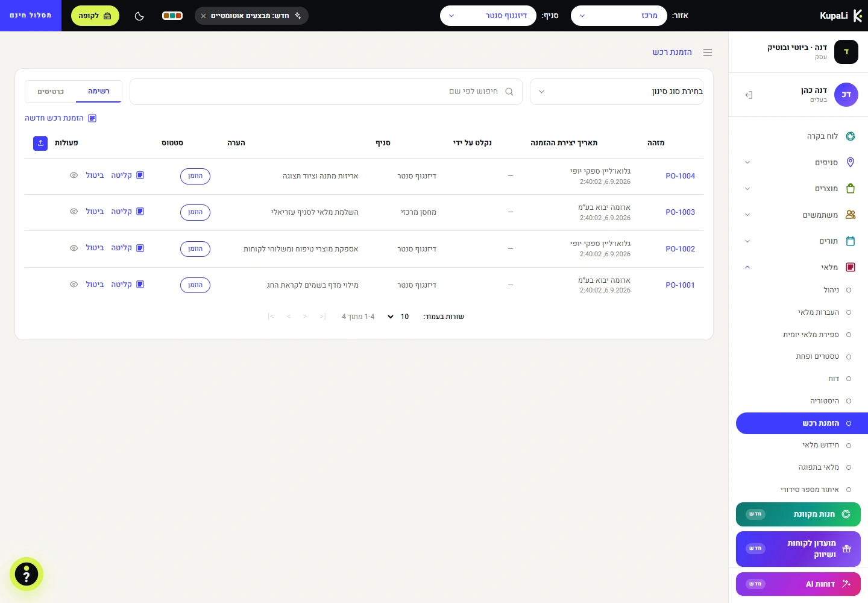The image size is (868, 603).
Task: Expand the סניפים sidebar section
Action: tap(747, 162)
